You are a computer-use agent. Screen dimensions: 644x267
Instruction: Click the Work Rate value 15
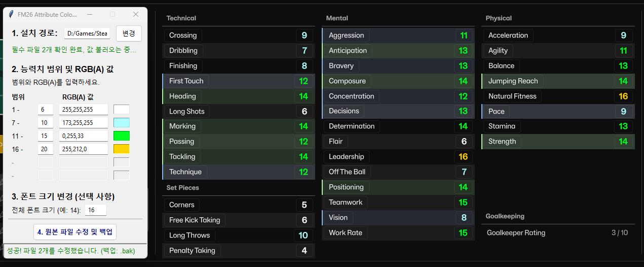(x=463, y=233)
